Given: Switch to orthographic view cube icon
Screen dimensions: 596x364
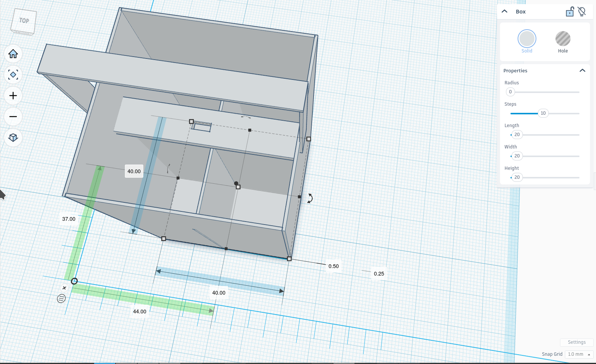Looking at the screenshot, I should (13, 138).
